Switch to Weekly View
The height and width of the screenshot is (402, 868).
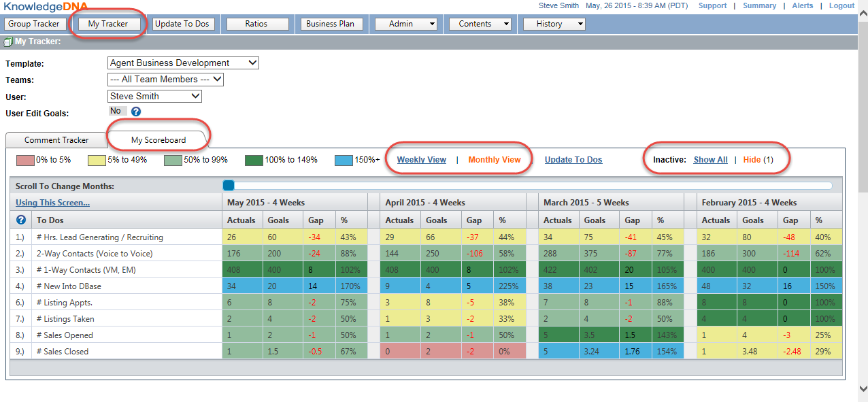pos(422,160)
